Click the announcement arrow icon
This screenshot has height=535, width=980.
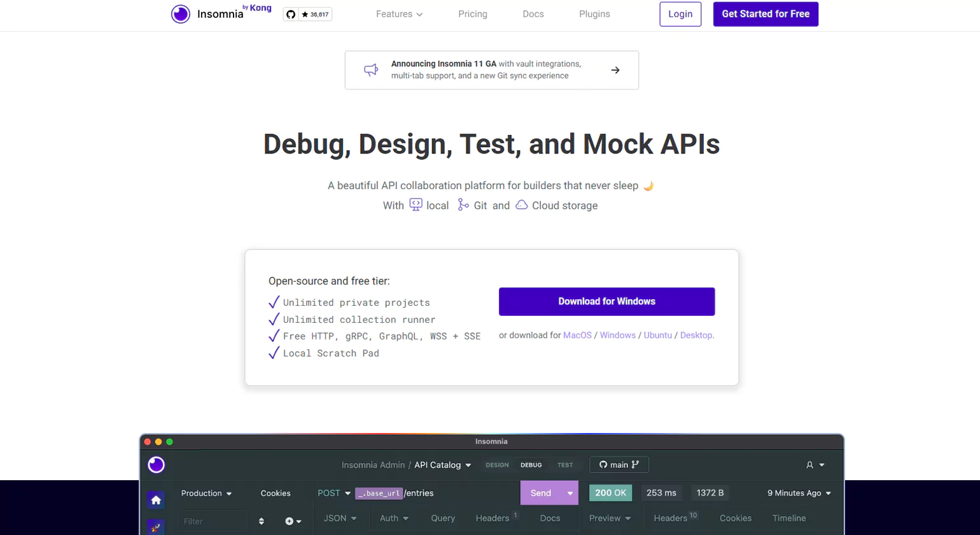(615, 70)
